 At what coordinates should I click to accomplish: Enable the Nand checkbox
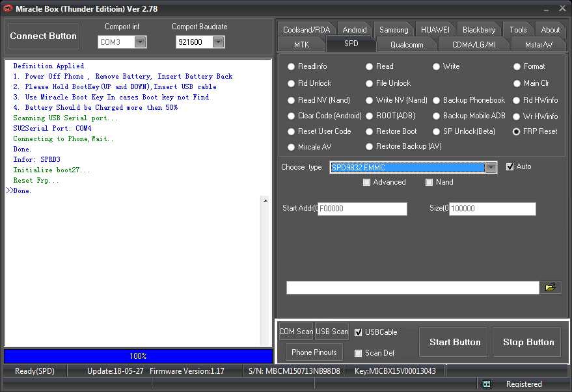(x=429, y=182)
